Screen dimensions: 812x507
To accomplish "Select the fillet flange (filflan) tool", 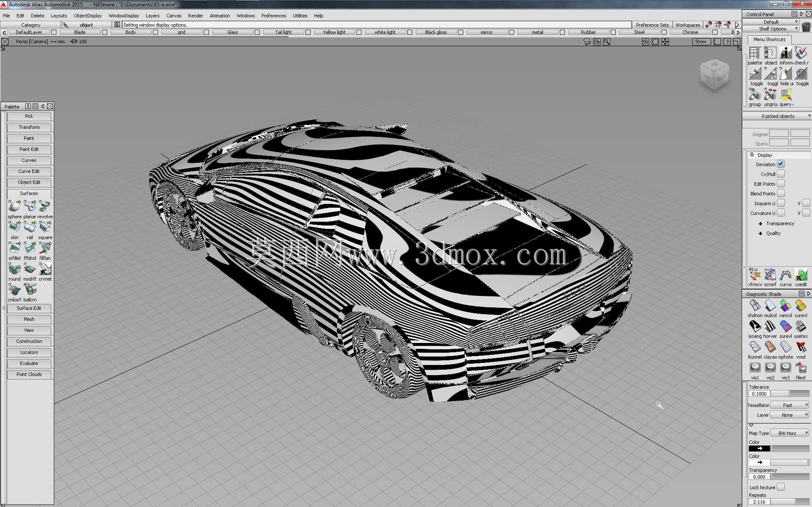I will coord(45,248).
